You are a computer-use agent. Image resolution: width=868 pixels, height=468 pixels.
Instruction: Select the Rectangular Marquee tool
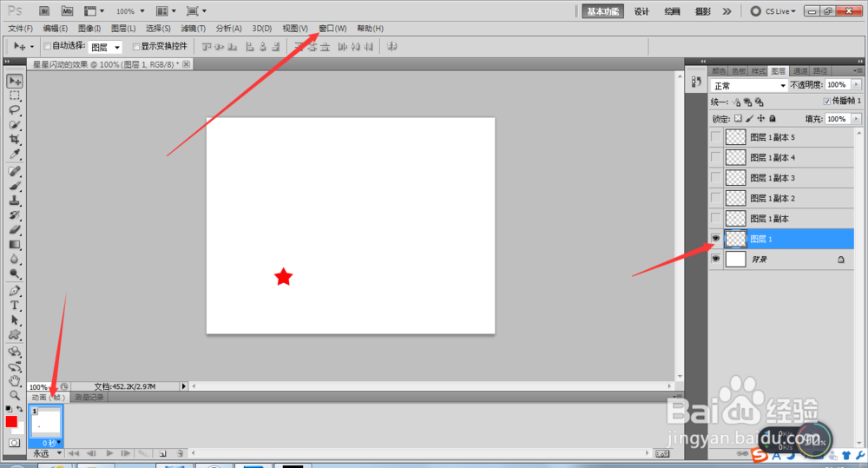15,96
